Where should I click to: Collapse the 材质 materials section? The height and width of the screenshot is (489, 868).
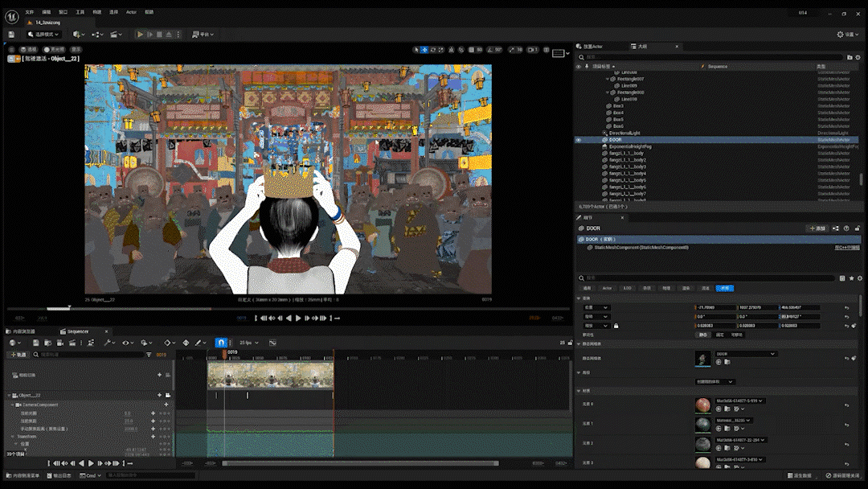point(579,391)
